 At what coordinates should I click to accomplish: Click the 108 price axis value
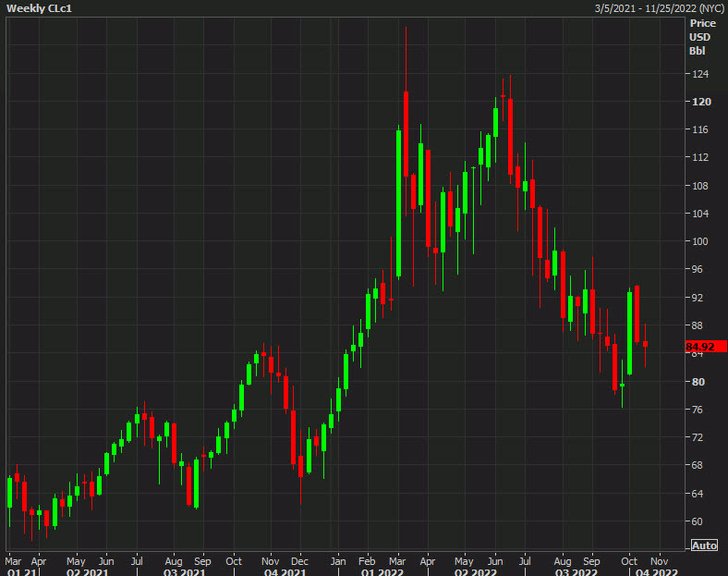click(x=700, y=186)
